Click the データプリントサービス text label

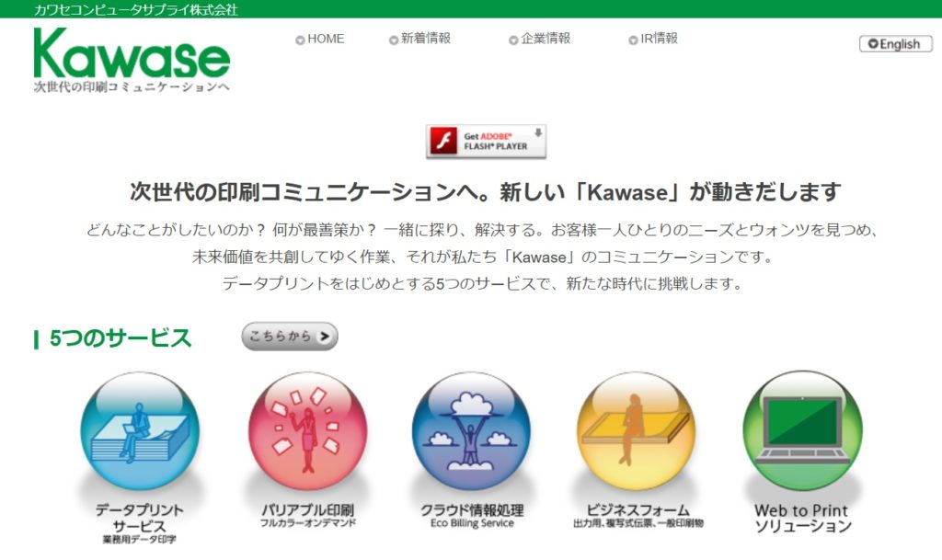140,518
